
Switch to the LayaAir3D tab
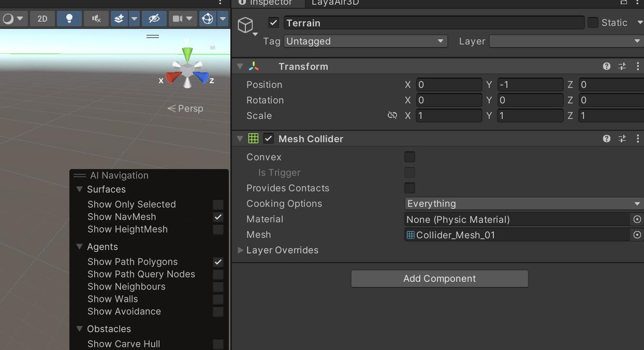[x=335, y=3]
